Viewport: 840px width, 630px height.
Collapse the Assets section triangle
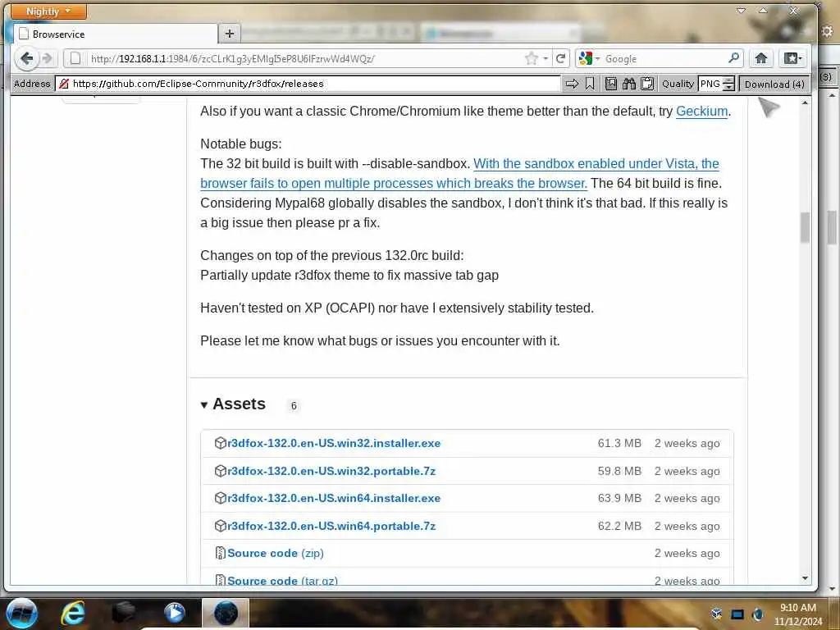204,405
